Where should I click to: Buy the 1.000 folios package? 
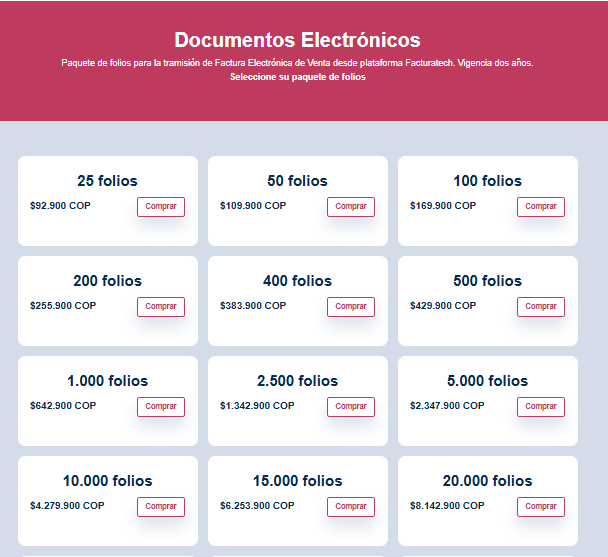(x=160, y=407)
